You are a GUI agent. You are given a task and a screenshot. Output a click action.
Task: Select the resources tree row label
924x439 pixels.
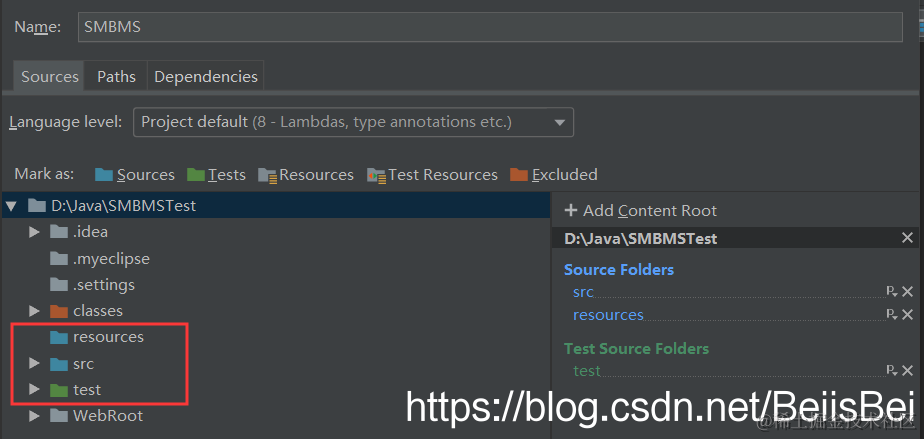[108, 337]
